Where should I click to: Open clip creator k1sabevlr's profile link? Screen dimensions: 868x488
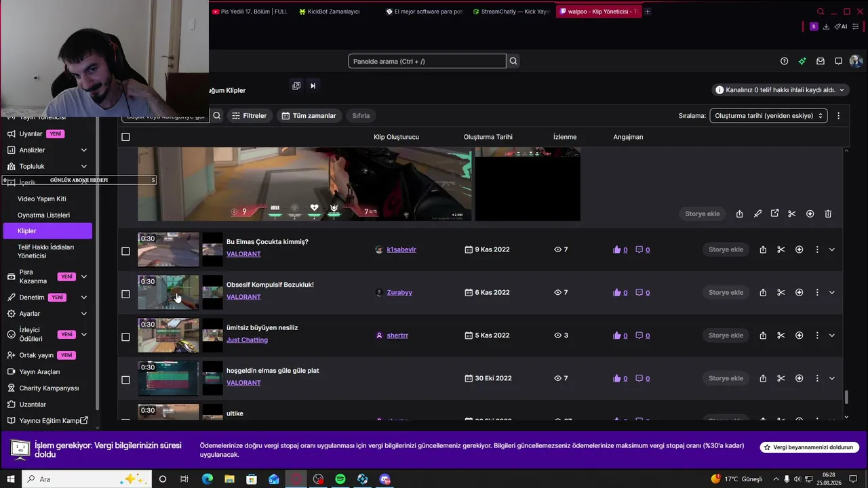(x=401, y=249)
